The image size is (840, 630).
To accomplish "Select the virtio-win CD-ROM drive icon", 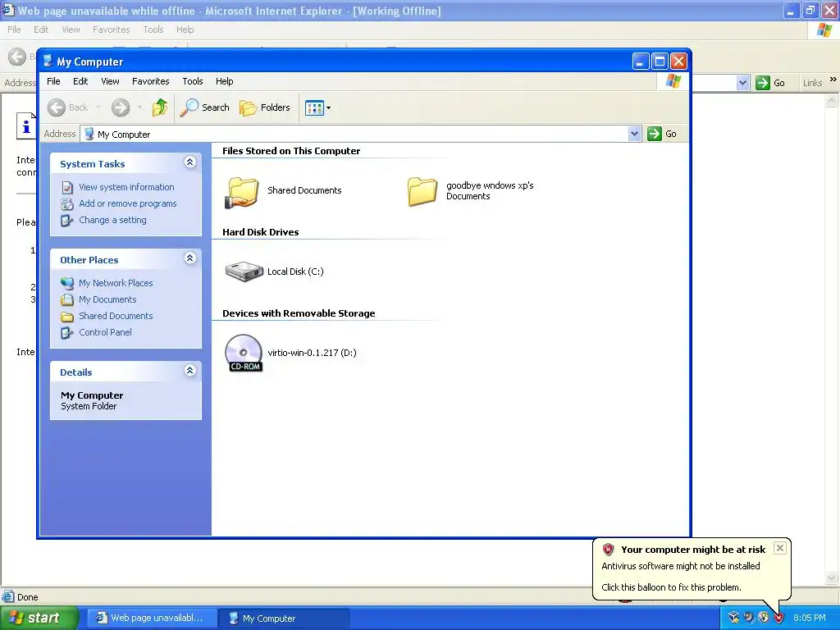I will coord(244,353).
